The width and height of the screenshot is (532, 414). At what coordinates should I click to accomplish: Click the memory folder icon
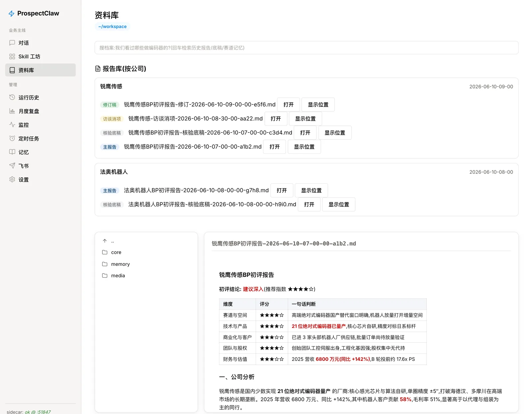coord(105,264)
